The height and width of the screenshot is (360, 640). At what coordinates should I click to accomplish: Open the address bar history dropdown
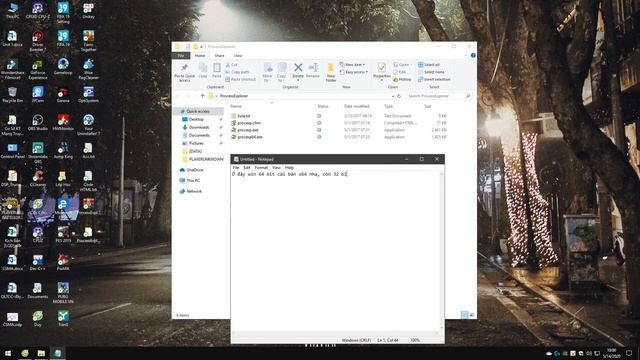coord(393,96)
